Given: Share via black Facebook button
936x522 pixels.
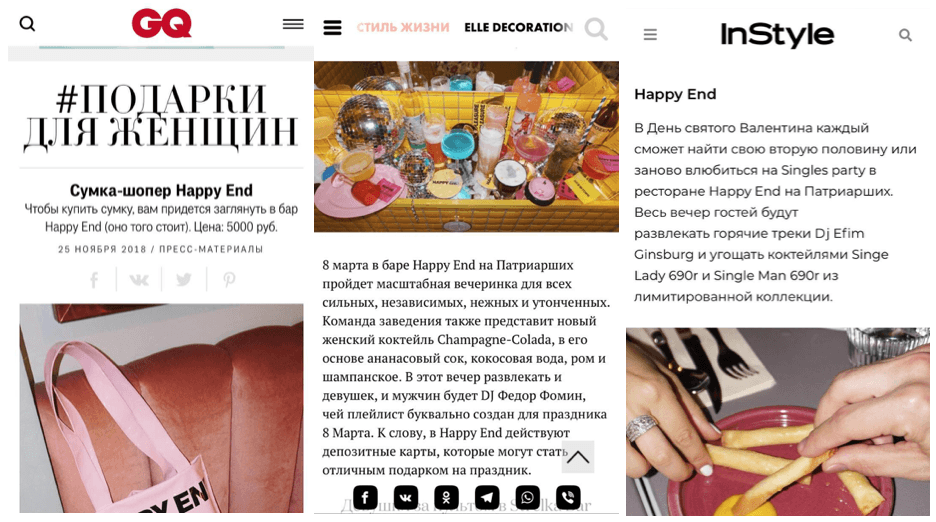Looking at the screenshot, I should coord(365,497).
